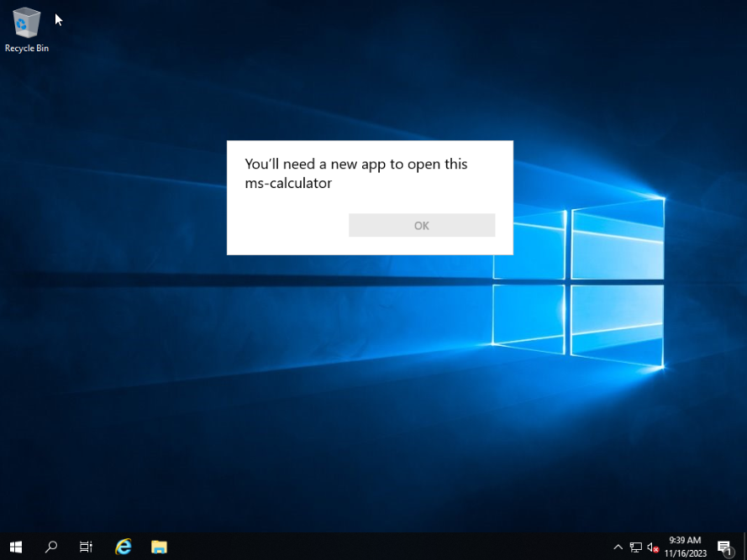Open Action Center notifications icon
Viewport: 747px width, 560px height.
coord(724,547)
